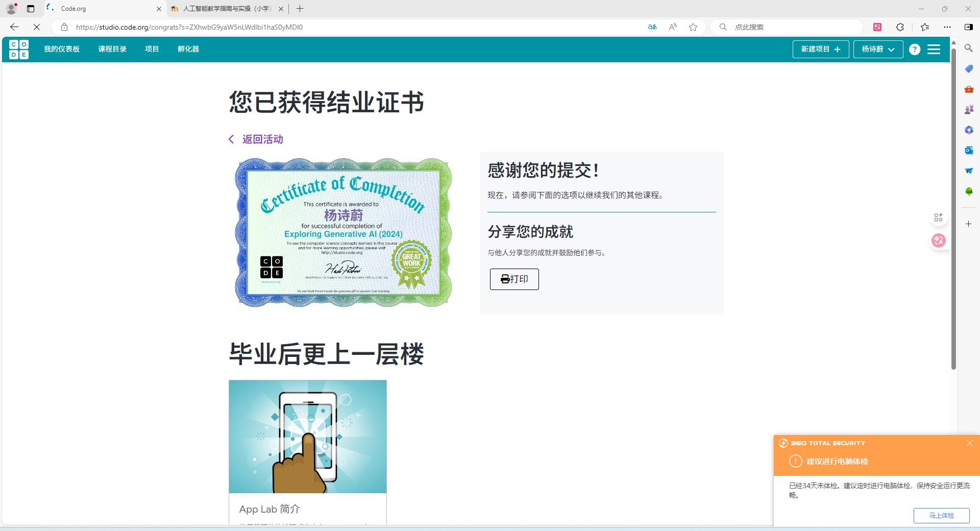The height and width of the screenshot is (531, 980).
Task: Open a new browser tab
Action: [x=300, y=9]
